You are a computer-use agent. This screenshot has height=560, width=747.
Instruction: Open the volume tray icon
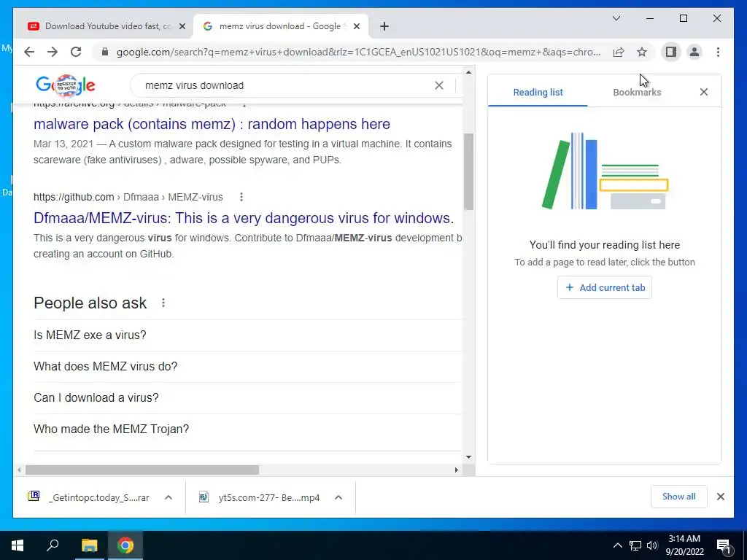[652, 545]
